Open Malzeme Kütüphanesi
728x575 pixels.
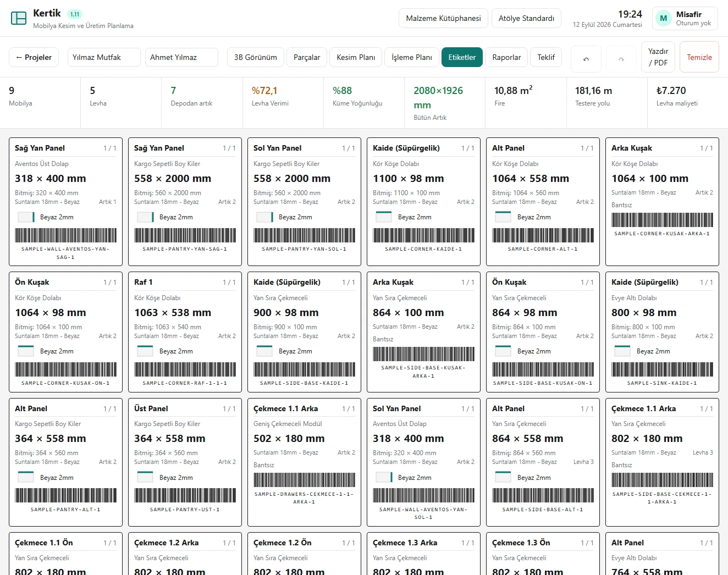click(443, 18)
